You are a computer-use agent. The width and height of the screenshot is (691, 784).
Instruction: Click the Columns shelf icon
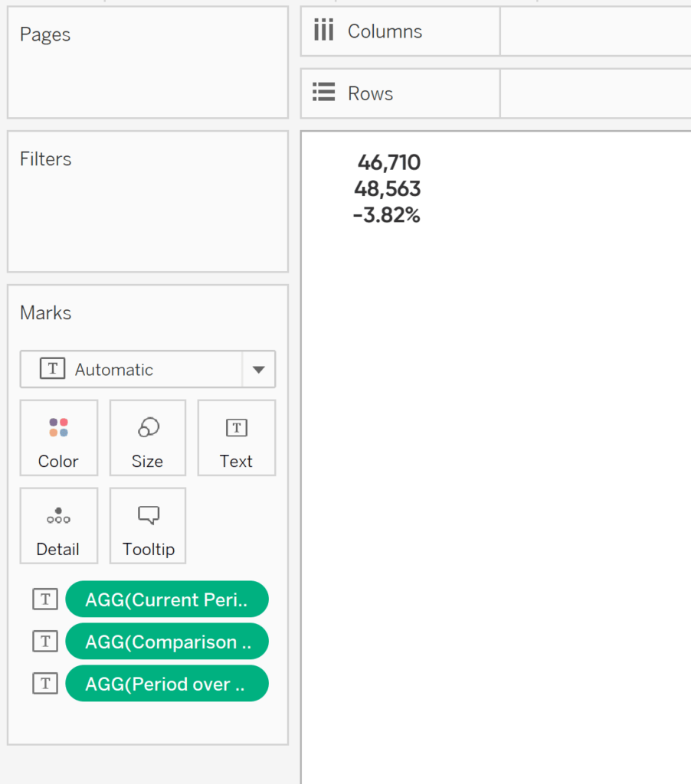tap(323, 30)
